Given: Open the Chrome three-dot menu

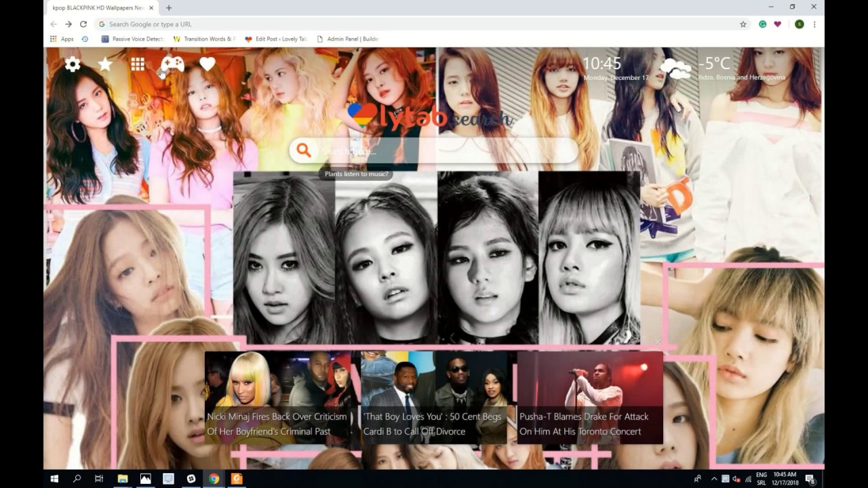Looking at the screenshot, I should coord(814,24).
